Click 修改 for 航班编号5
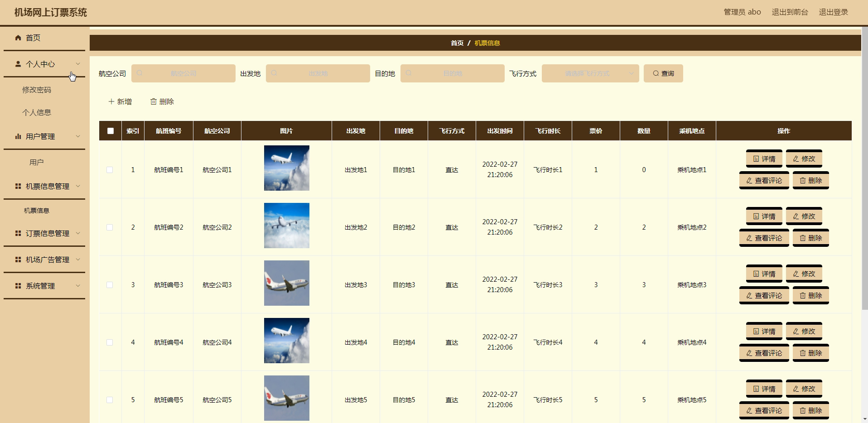 (x=804, y=389)
